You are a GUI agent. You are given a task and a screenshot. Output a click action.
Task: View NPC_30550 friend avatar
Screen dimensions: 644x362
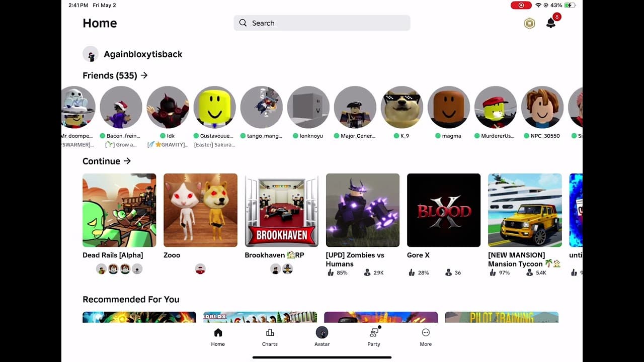coord(542,107)
